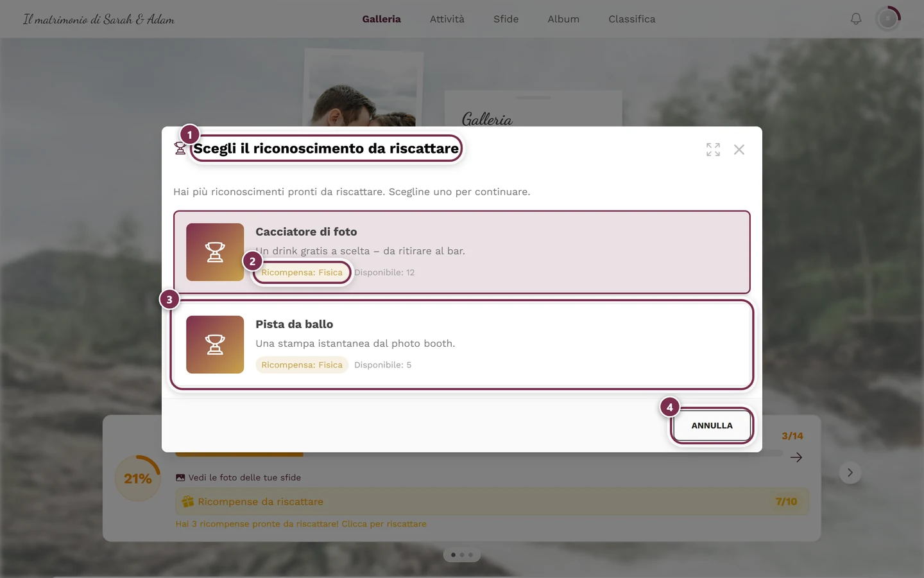The height and width of the screenshot is (578, 924).
Task: Switch to the Galleria tab
Action: pyautogui.click(x=381, y=19)
